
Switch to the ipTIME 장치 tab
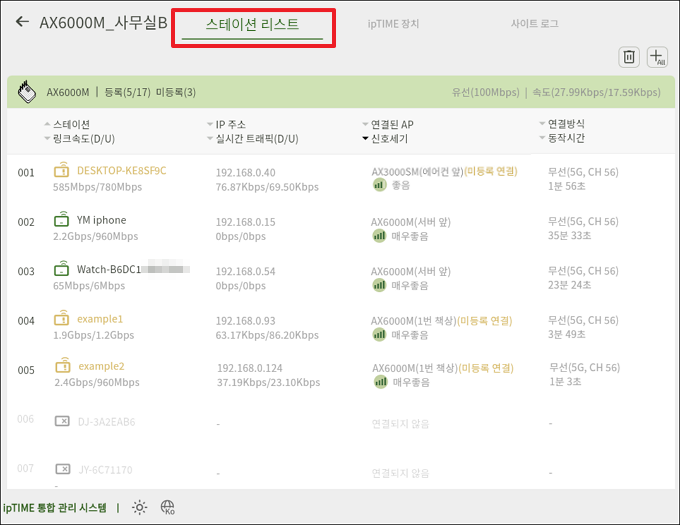(393, 24)
